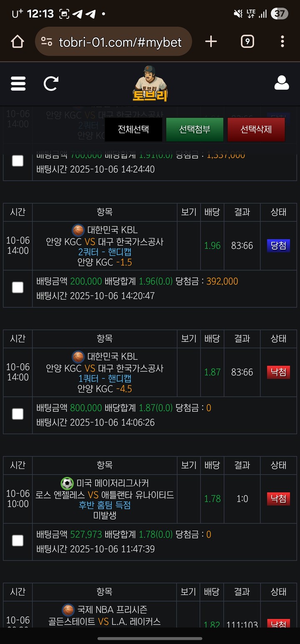Tap the site info icon in address bar
Image resolution: width=300 pixels, height=644 pixels.
pos(47,41)
